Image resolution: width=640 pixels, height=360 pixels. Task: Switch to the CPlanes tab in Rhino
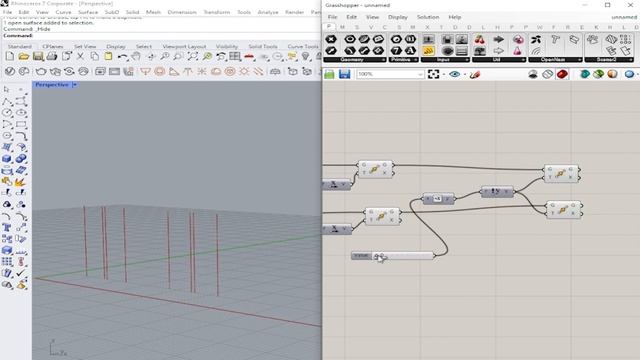click(x=53, y=47)
